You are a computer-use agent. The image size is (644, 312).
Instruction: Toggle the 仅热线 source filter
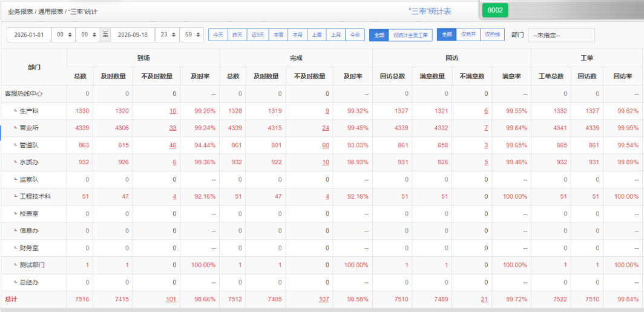(493, 35)
